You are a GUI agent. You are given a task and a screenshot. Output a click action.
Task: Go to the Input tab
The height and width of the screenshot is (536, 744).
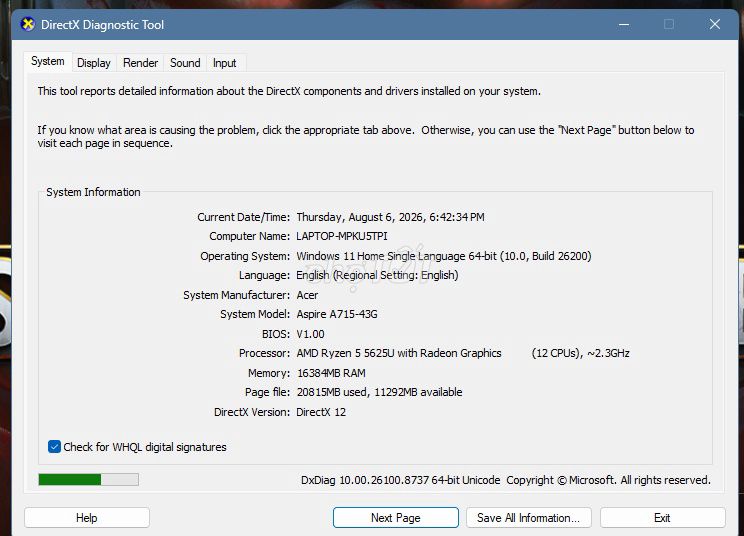[224, 63]
